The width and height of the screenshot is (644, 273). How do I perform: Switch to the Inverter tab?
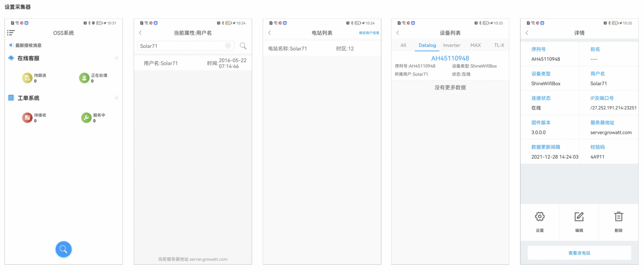coord(451,45)
